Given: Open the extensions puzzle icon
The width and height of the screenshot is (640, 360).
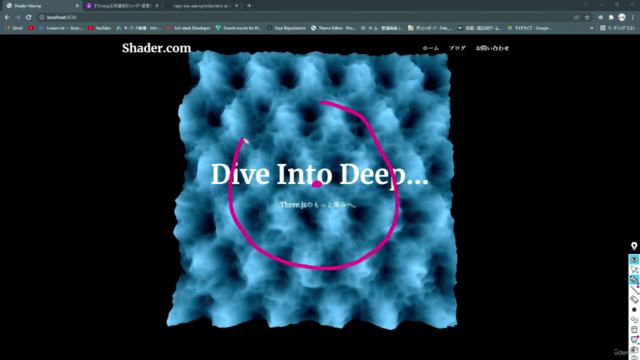Looking at the screenshot, I should (611, 18).
